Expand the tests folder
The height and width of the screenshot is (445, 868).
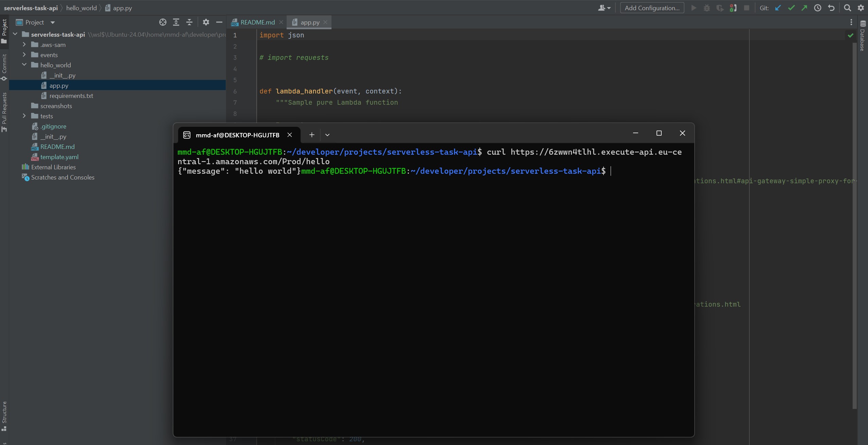pos(24,116)
